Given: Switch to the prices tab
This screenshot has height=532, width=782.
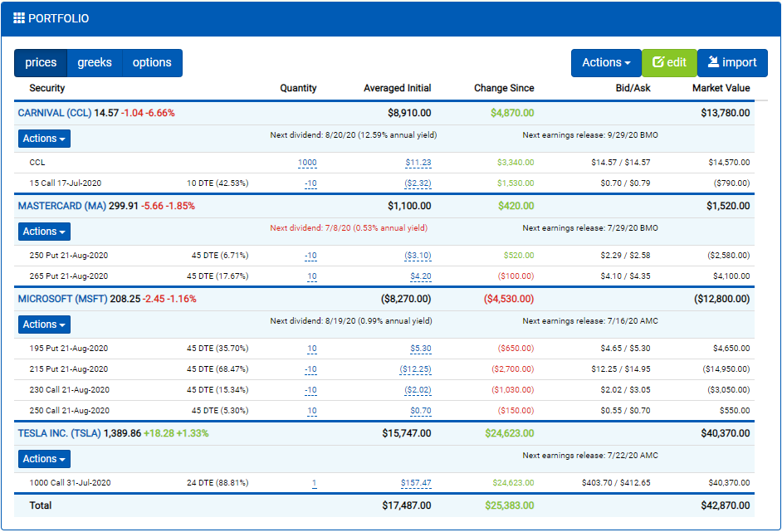Looking at the screenshot, I should point(41,63).
